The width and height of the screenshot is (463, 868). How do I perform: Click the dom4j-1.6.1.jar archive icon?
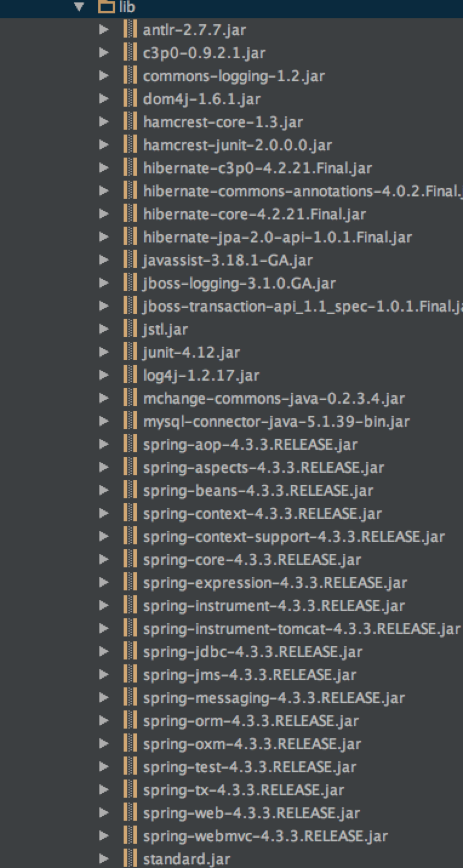click(130, 98)
